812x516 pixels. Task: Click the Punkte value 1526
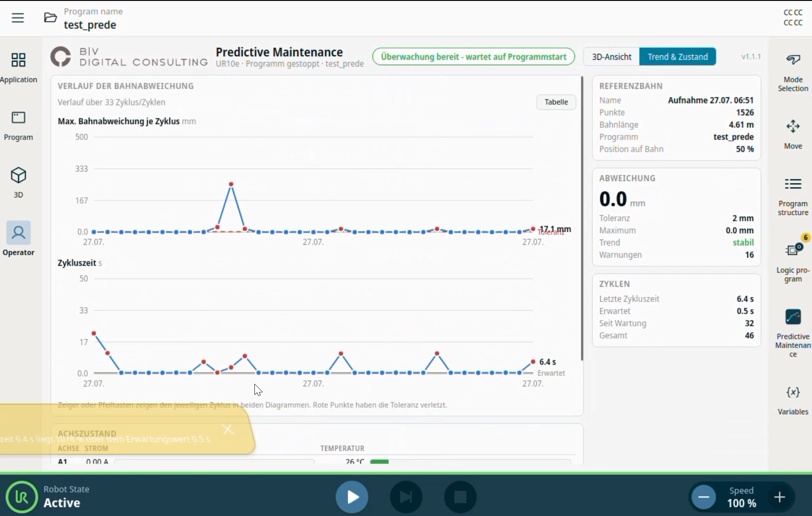point(745,112)
